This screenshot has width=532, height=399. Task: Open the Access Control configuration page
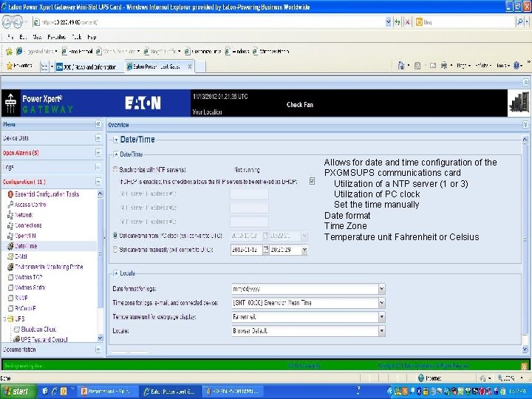30,205
